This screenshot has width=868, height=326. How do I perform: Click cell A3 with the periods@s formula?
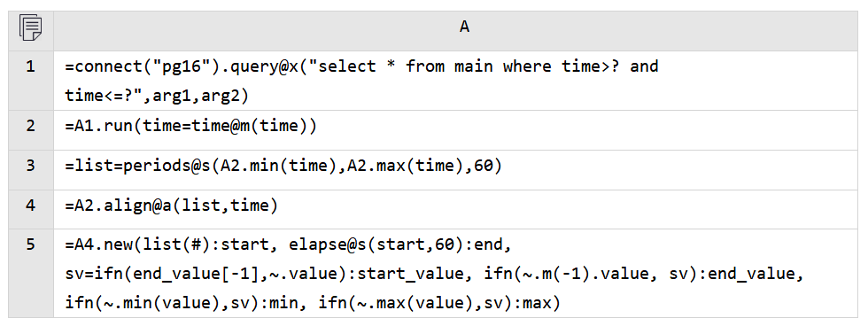pos(455,170)
